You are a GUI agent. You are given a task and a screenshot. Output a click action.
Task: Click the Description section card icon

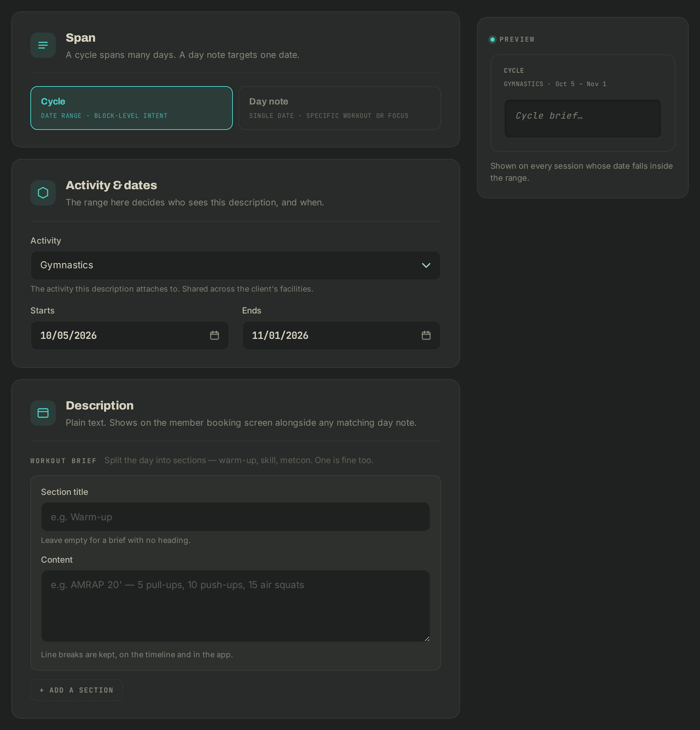coord(43,413)
